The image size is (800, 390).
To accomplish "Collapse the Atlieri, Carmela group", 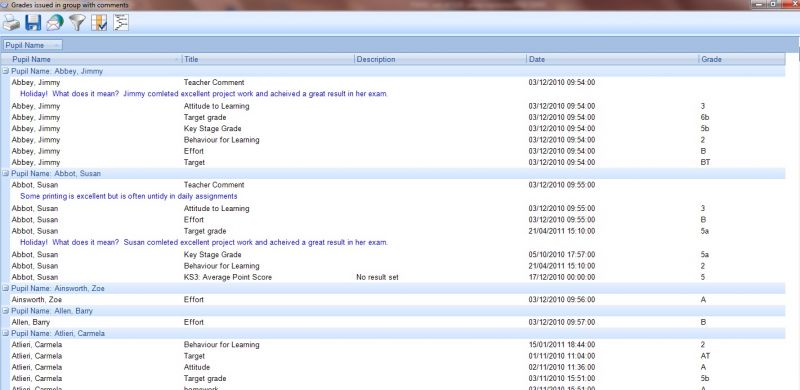I will tap(6, 333).
